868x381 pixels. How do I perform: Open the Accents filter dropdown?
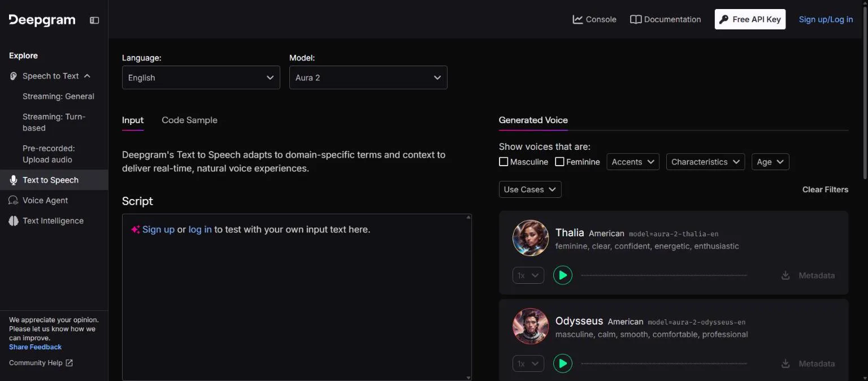point(633,162)
